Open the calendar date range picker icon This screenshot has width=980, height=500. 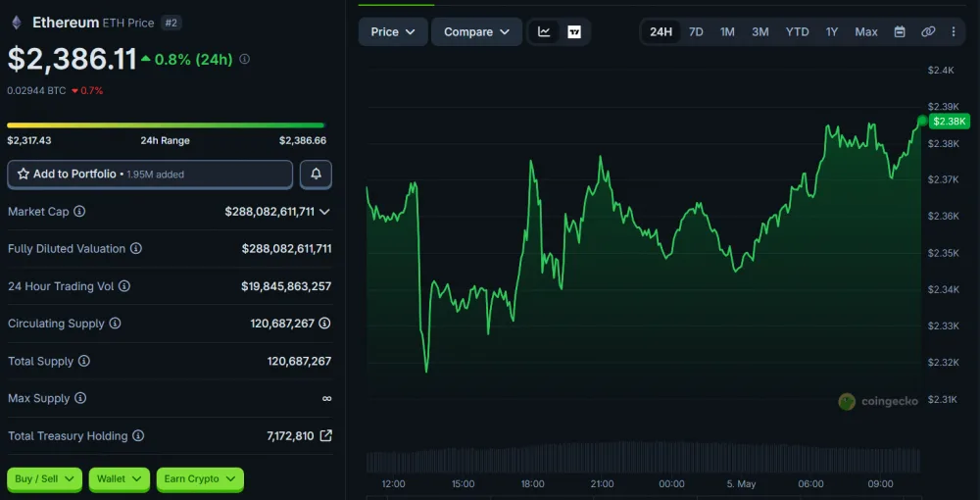click(900, 32)
